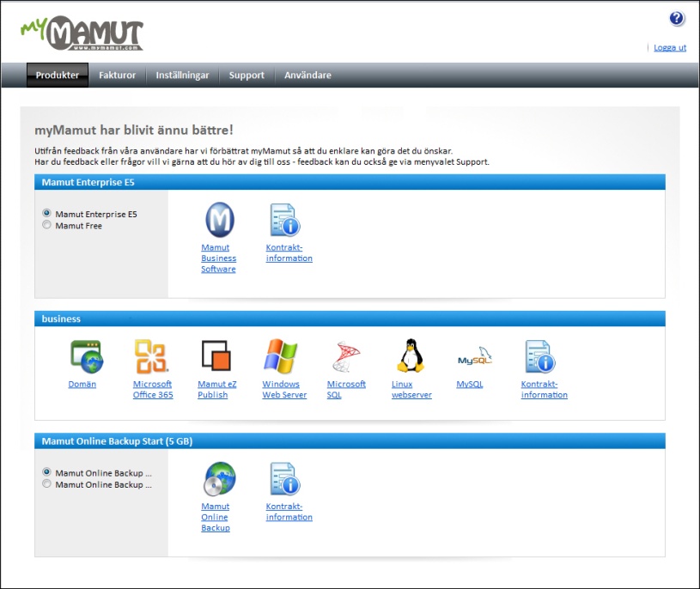Open the Mamut Business Software M icon
Screen dimensions: 700x589
coord(220,220)
